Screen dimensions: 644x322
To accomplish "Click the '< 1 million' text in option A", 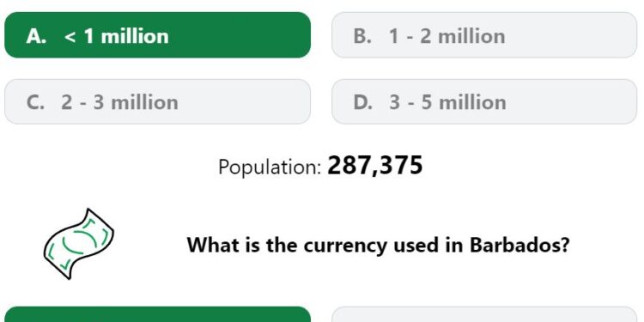I will tap(116, 36).
